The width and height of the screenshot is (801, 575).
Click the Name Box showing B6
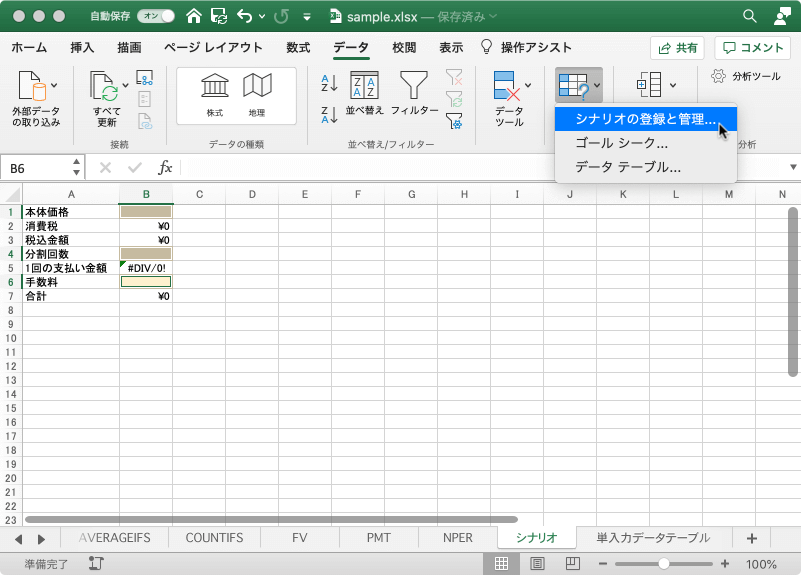pos(36,168)
